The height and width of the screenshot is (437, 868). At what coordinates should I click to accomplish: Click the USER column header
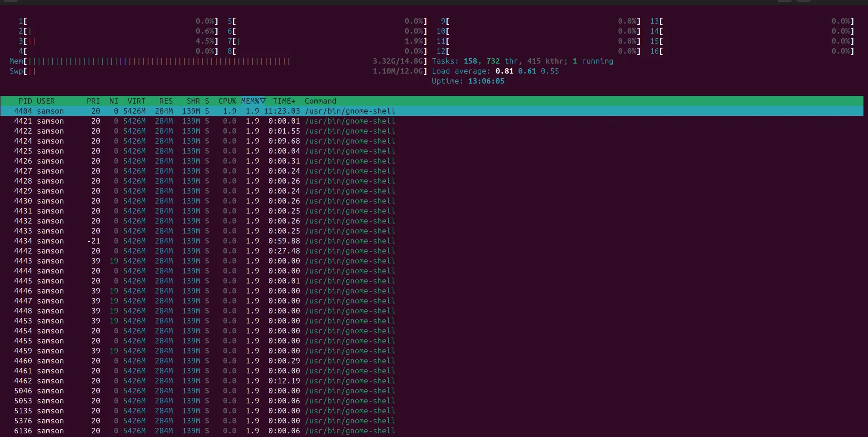tap(45, 101)
